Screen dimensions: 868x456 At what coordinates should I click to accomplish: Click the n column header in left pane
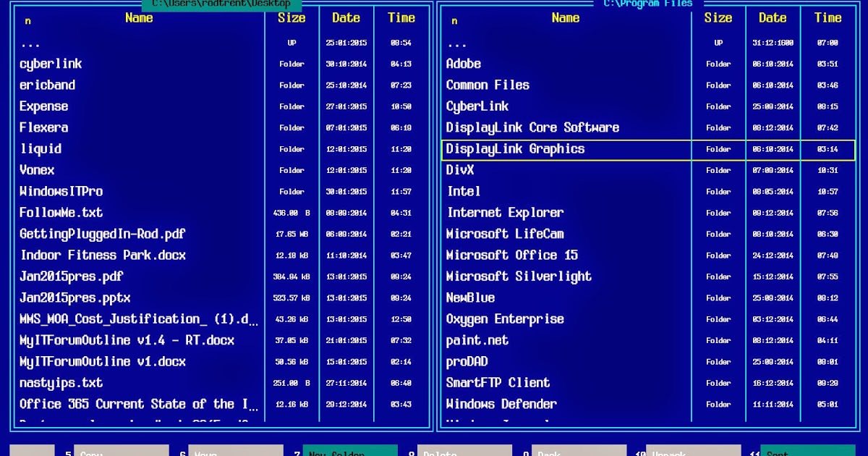[27, 21]
